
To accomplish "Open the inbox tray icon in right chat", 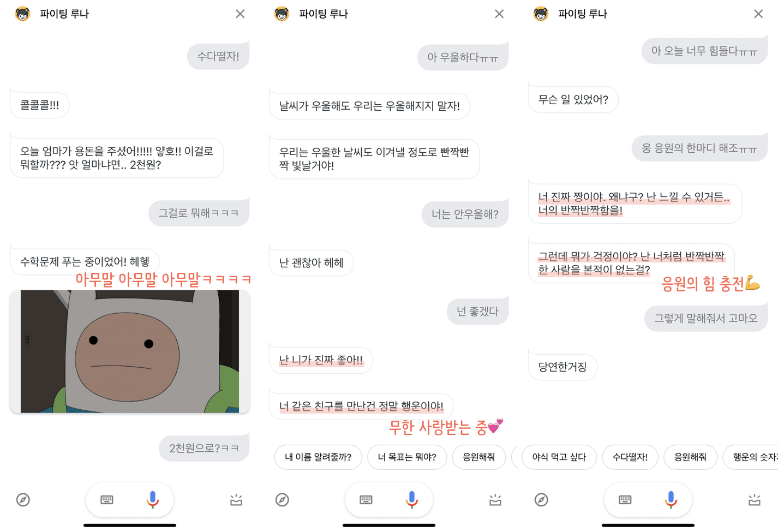I will pos(755,500).
